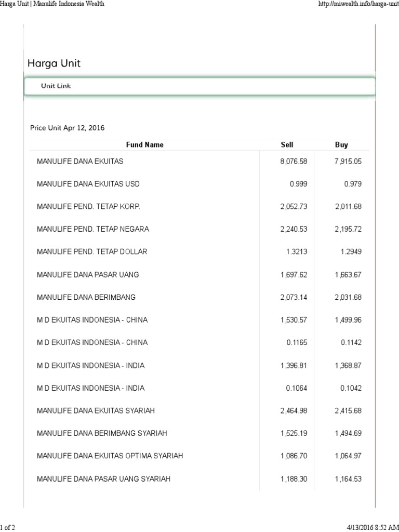Select the MANULIFE PEND. TETAP KORP. fund name
The height and width of the screenshot is (532, 399).
pyautogui.click(x=88, y=206)
